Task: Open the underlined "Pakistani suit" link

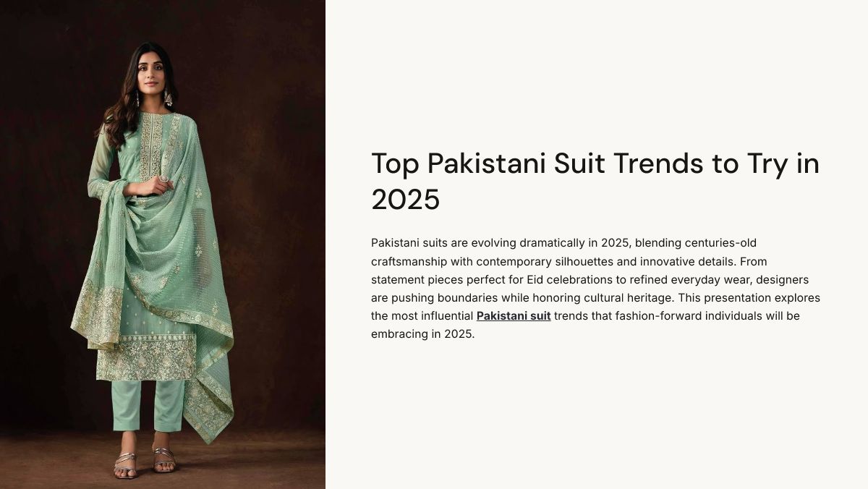Action: point(514,316)
